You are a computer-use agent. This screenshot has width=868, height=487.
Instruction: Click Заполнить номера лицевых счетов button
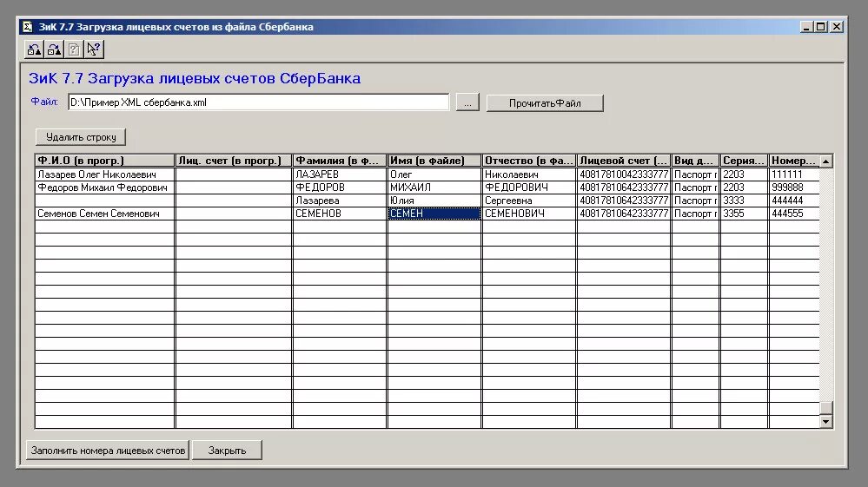[x=108, y=451]
